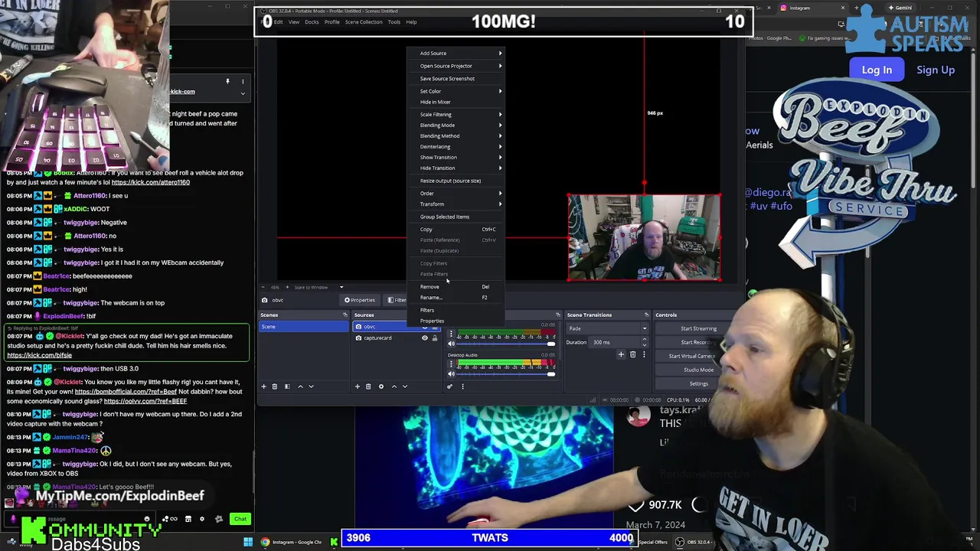Open Sign Up link
This screenshot has height=551, width=980.
point(936,70)
